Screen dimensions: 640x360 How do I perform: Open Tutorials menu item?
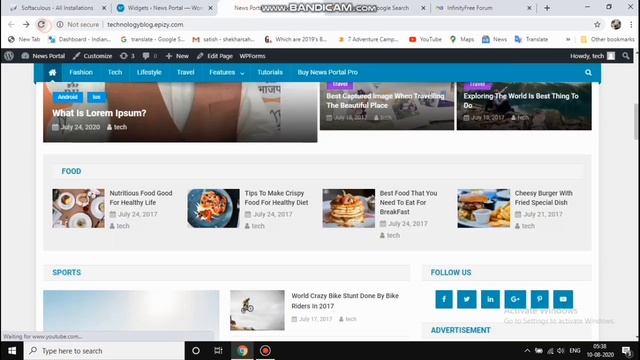pyautogui.click(x=270, y=72)
